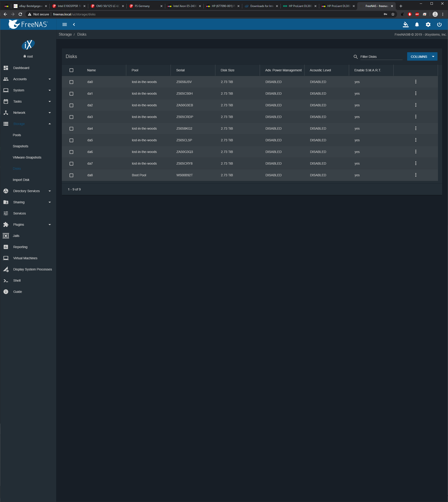Check the box for disk da8
This screenshot has height=502, width=448.
71,175
